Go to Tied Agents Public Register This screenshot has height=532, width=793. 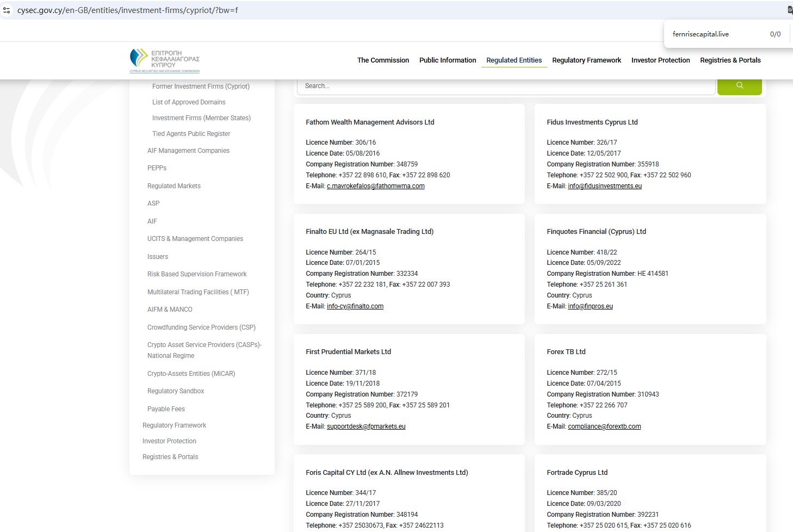tap(191, 134)
